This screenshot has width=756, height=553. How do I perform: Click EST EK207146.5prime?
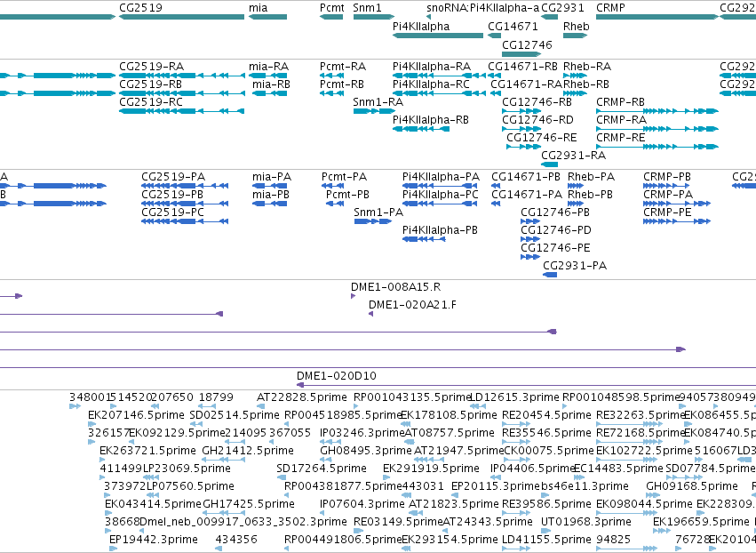[92, 424]
